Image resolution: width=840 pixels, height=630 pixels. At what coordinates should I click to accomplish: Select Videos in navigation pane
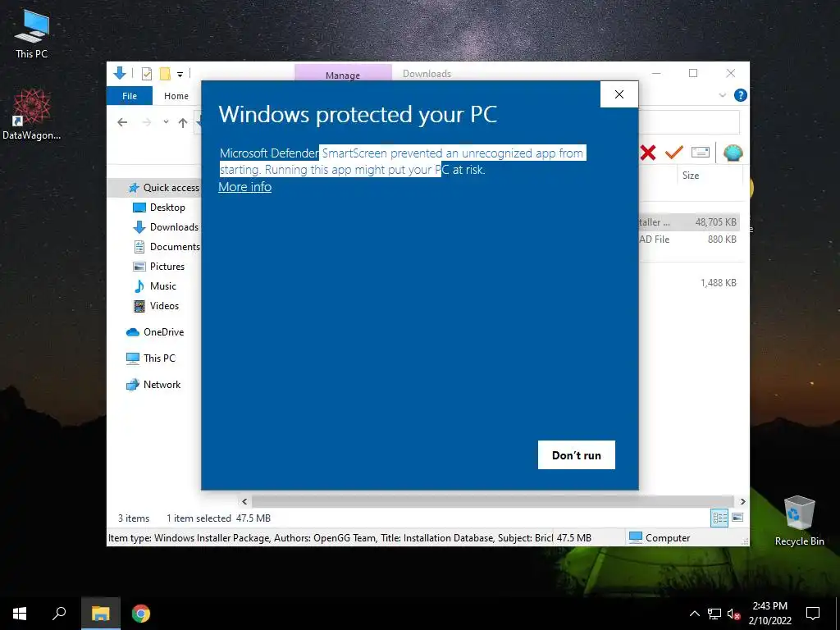coord(156,306)
